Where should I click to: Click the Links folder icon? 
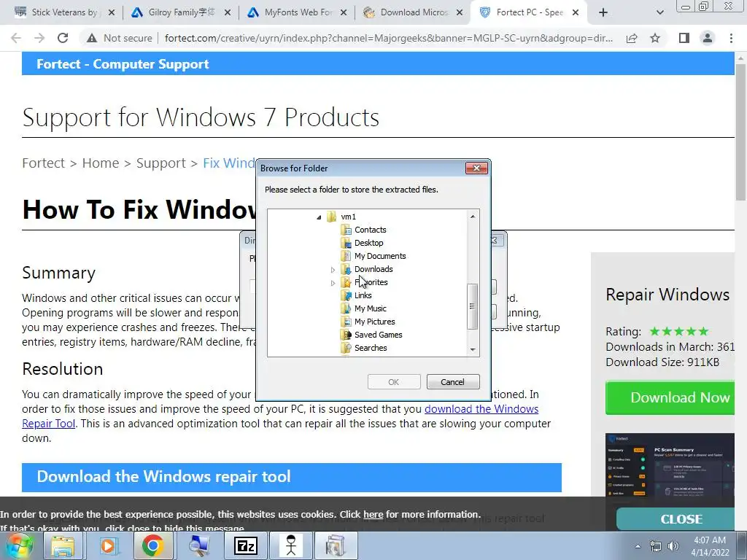pos(347,295)
